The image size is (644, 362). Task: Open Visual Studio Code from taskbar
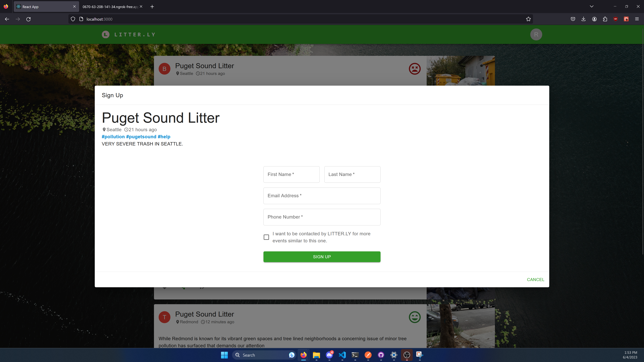pos(342,355)
